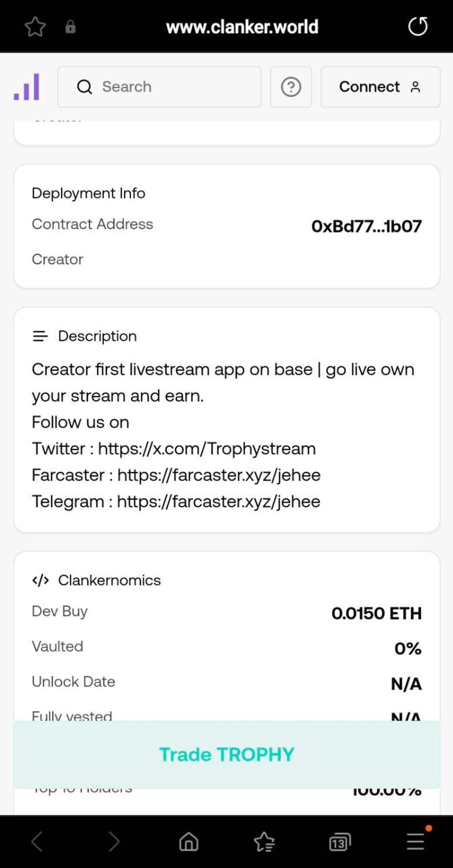
Task: Show the 13 open tabs
Action: point(340,842)
